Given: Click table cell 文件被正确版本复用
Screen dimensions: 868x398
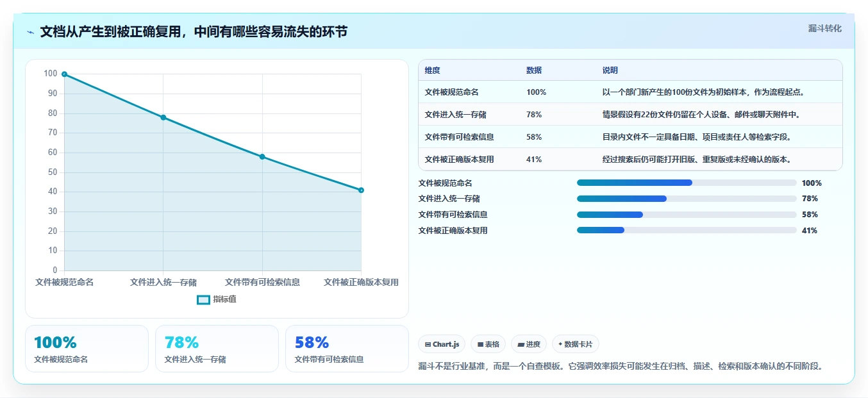Looking at the screenshot, I should coord(459,160).
